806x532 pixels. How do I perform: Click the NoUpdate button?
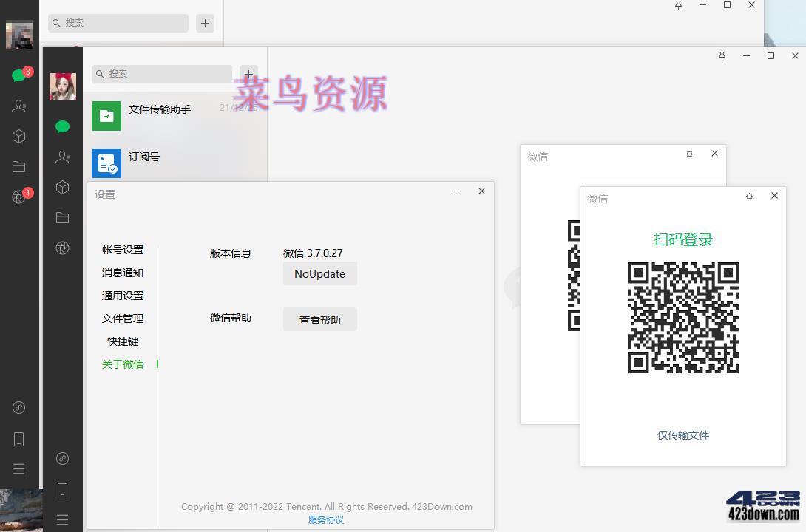tap(319, 273)
